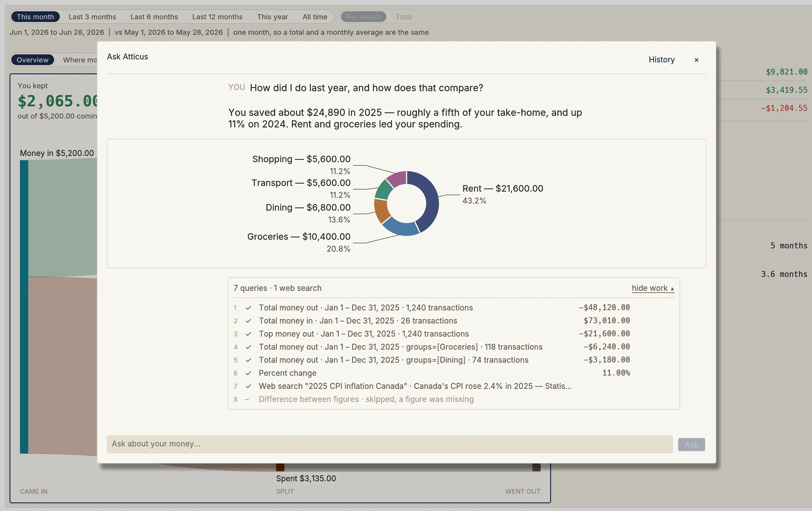812x511 pixels.
Task: Click the Shopping purple donut segment
Action: (x=397, y=178)
